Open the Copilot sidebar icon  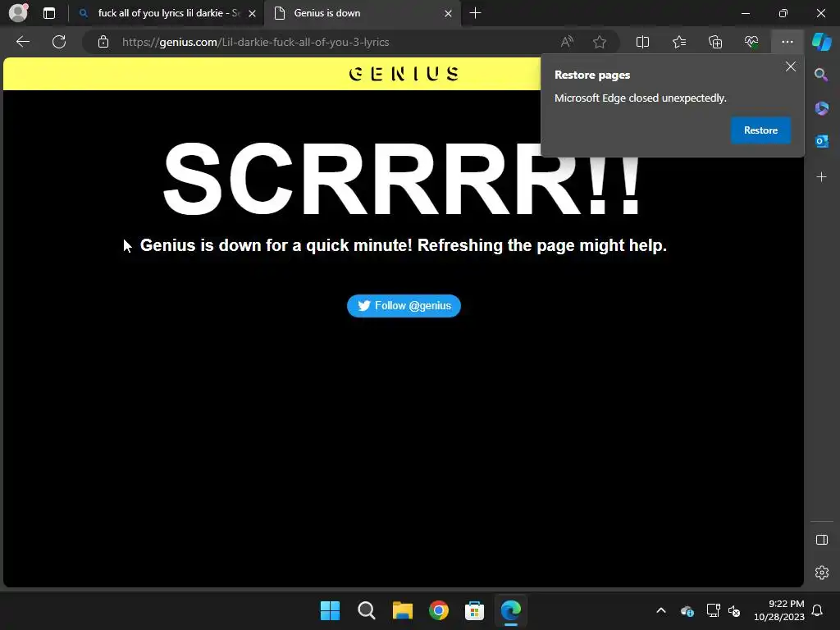821,42
